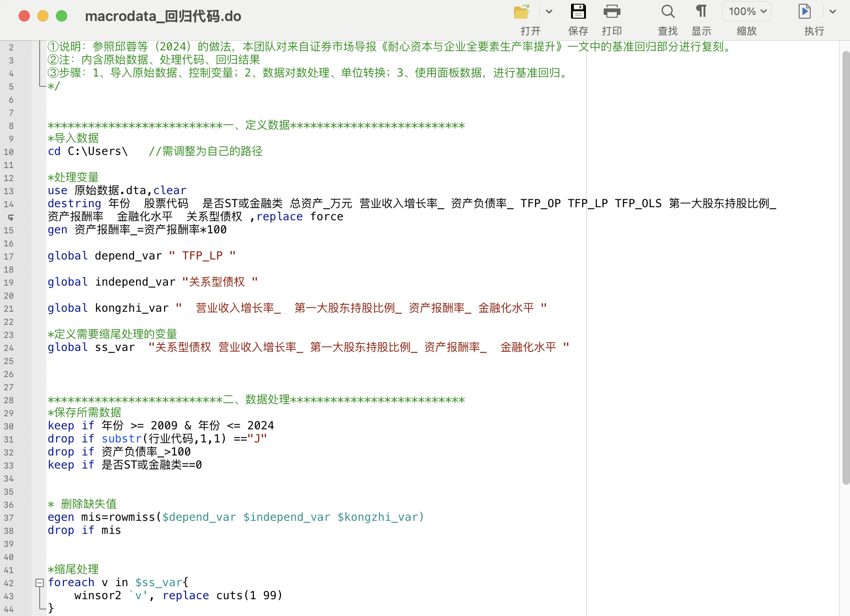The image size is (850, 616).
Task: Enter full screen with the green button
Action: [x=62, y=16]
